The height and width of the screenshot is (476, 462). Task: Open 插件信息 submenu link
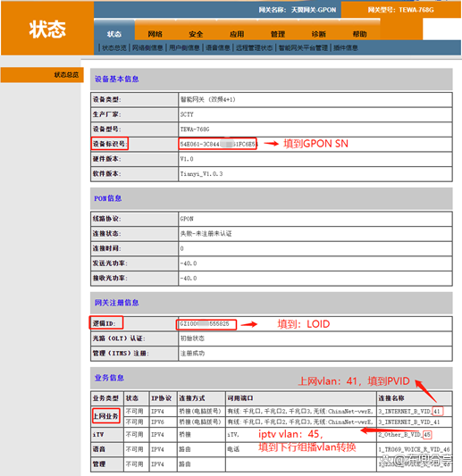coord(346,48)
